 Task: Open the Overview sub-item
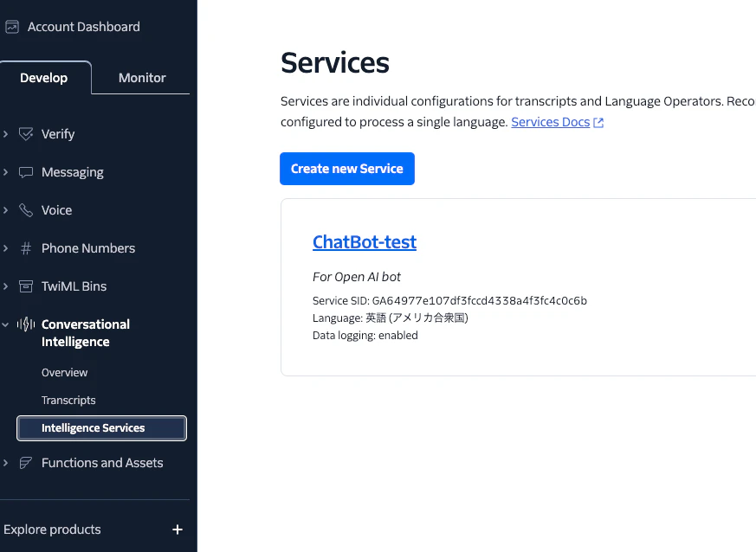point(65,372)
